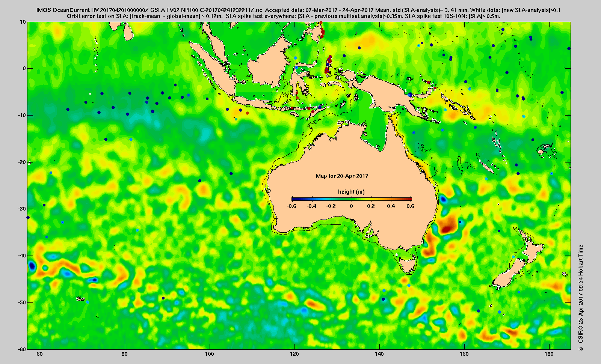Image resolution: width=601 pixels, height=364 pixels.
Task: Click the "-0.2" colorbar tick label
Action: point(331,206)
